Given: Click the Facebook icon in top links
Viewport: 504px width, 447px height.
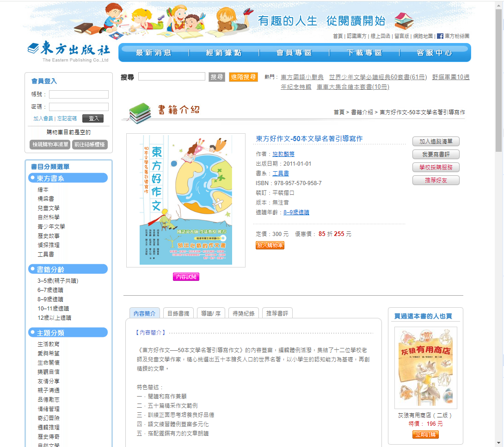Looking at the screenshot, I should coord(440,36).
